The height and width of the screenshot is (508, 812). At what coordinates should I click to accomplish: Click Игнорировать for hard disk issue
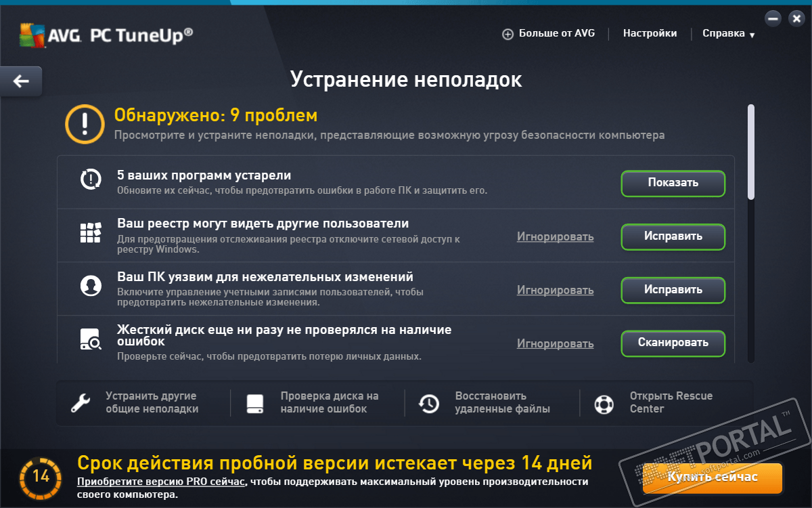tap(556, 343)
